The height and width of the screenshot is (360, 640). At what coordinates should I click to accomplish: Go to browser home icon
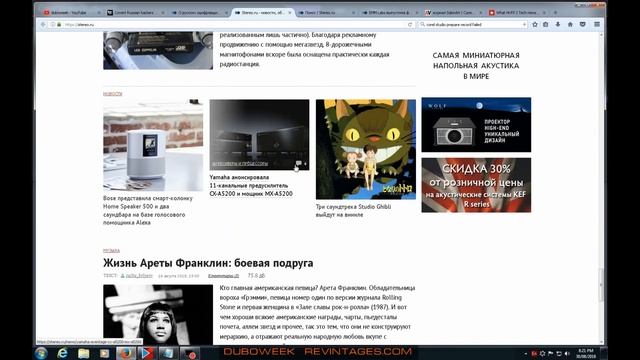[570, 24]
